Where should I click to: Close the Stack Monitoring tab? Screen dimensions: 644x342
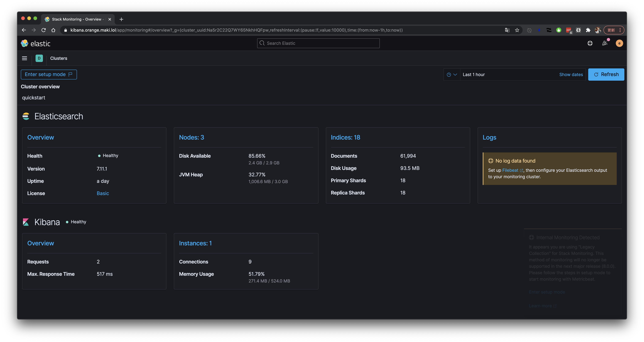(x=109, y=19)
